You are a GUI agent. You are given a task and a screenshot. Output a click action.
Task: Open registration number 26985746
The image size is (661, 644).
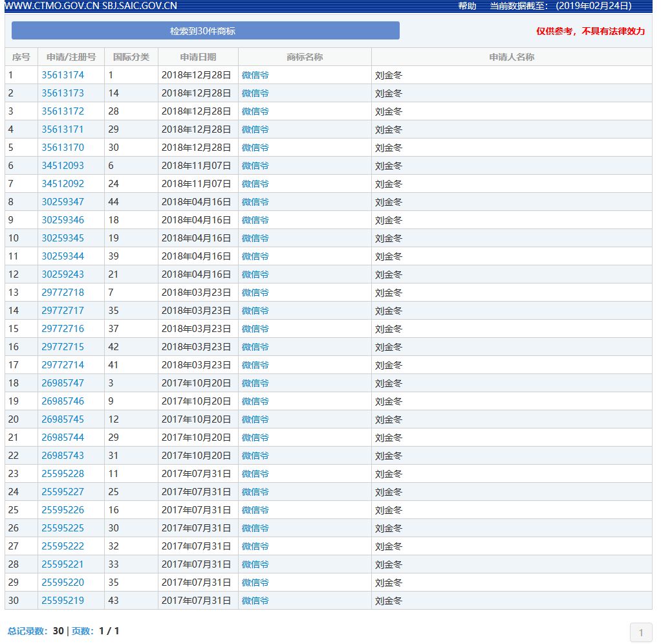(63, 401)
